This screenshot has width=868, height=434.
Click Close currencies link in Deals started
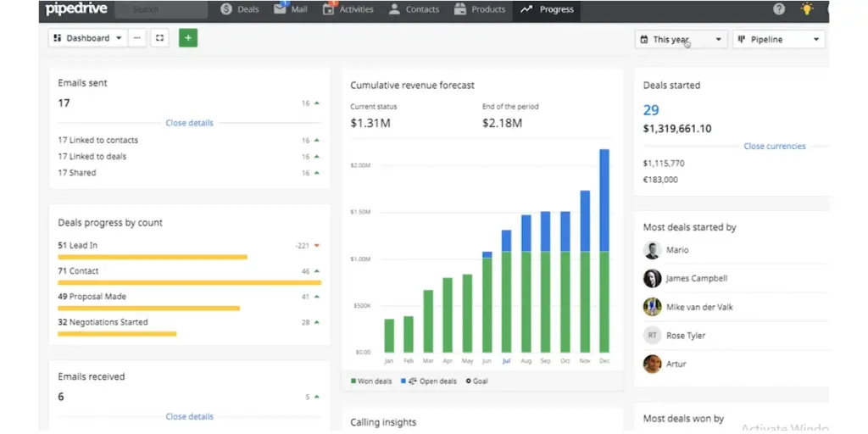tap(774, 147)
